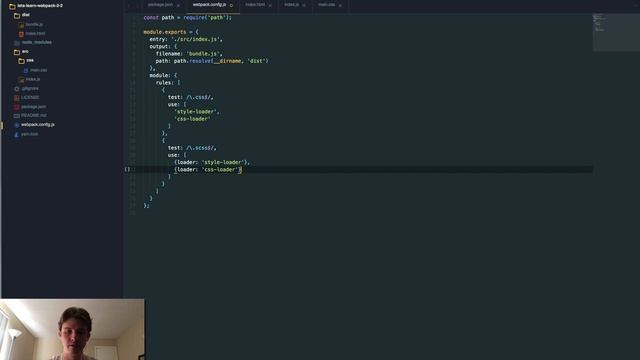This screenshot has width=640, height=360.
Task: Click the yarn icon beside yarn.lock
Action: [17, 134]
